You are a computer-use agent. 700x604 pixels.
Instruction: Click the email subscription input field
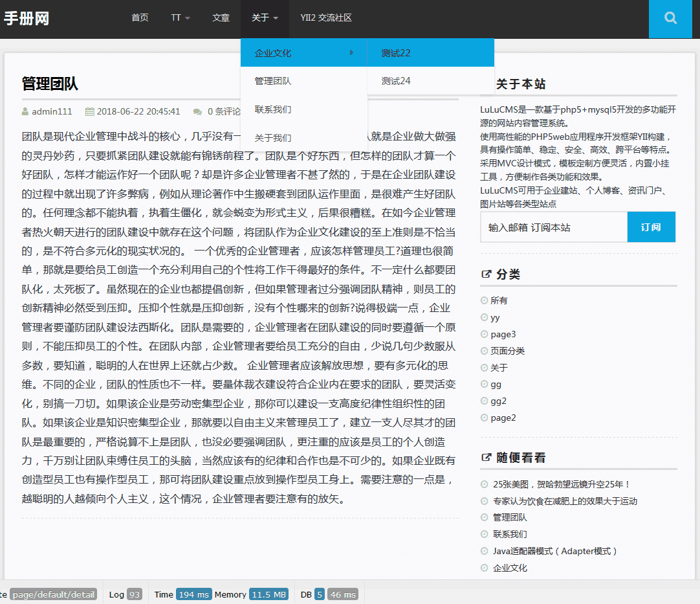554,227
